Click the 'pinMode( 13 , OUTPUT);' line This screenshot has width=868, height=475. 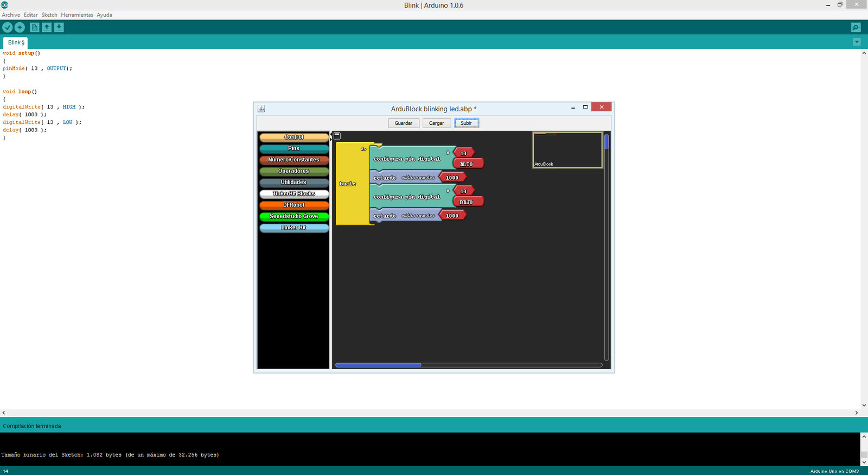37,68
